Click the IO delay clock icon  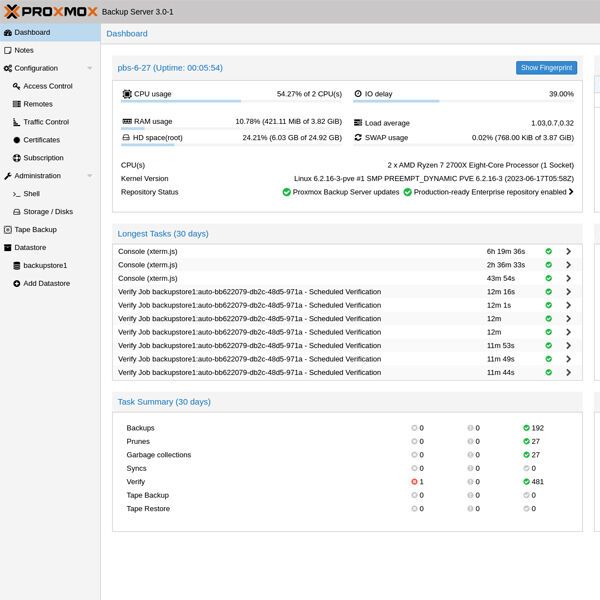(x=358, y=94)
